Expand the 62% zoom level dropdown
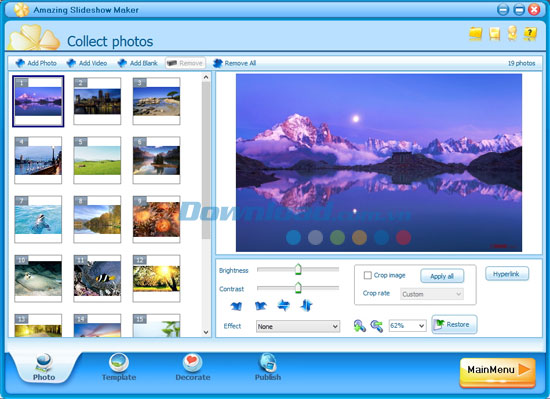Image resolution: width=550 pixels, height=399 pixels. click(407, 326)
